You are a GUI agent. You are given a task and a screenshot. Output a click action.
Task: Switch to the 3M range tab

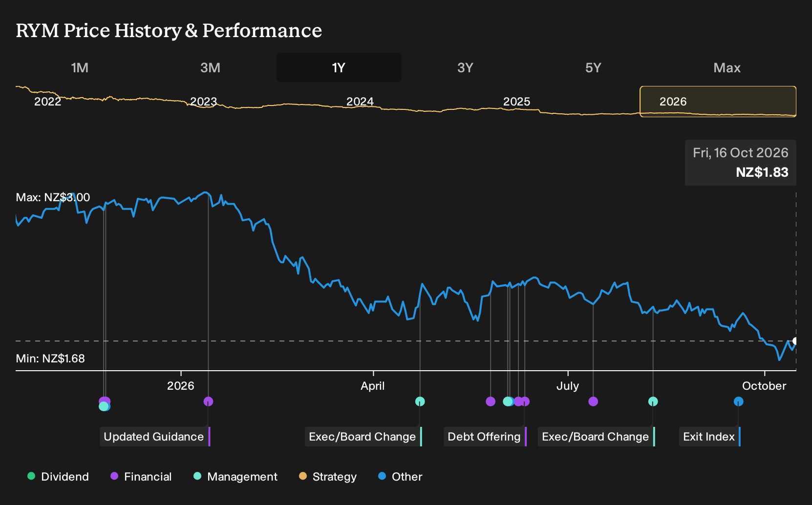pos(210,67)
